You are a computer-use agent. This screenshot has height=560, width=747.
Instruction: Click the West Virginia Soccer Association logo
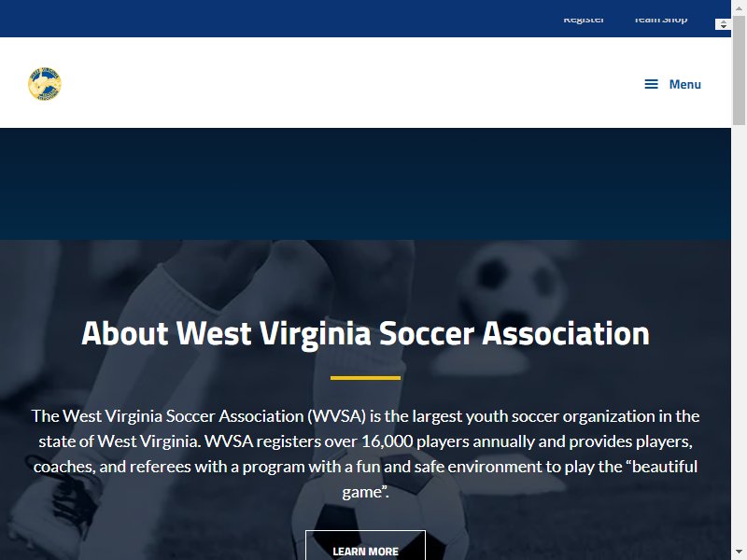coord(45,84)
